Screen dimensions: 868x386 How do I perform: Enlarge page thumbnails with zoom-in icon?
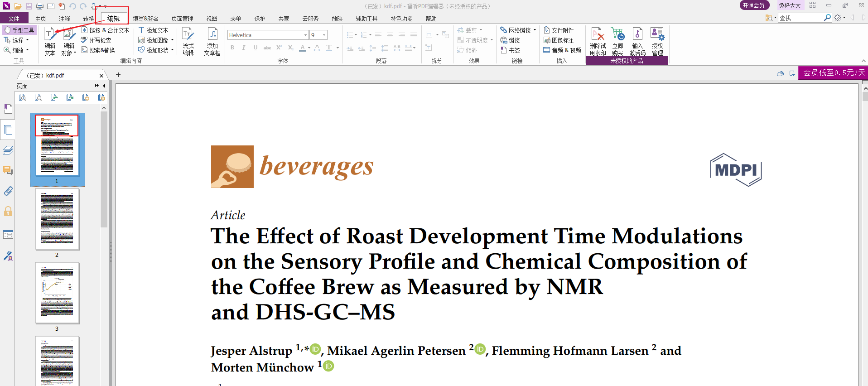tap(23, 97)
